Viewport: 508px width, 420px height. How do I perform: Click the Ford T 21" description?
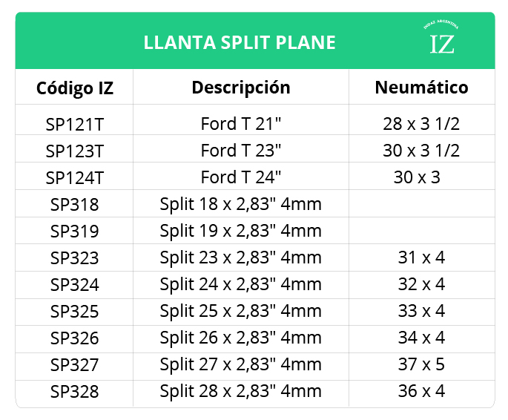[x=241, y=123]
